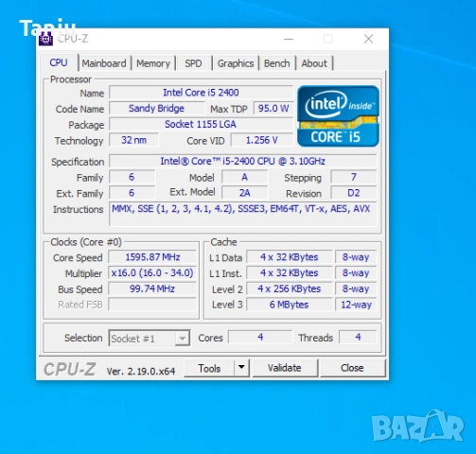Close the CPU-Z window with X

(368, 39)
